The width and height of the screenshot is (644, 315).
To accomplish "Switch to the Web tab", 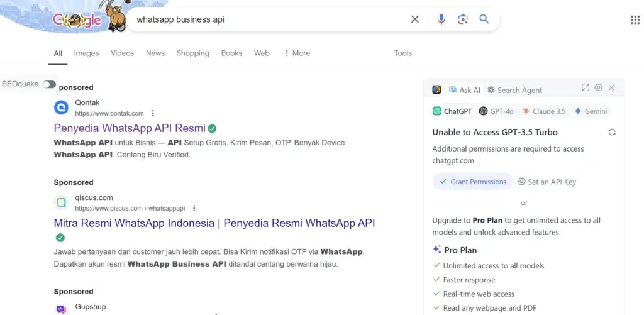I will coord(262,53).
